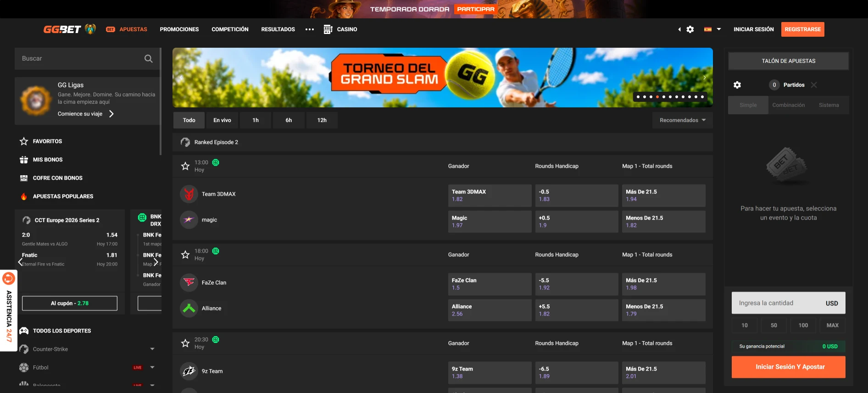Filter matches by 12h

tap(322, 120)
